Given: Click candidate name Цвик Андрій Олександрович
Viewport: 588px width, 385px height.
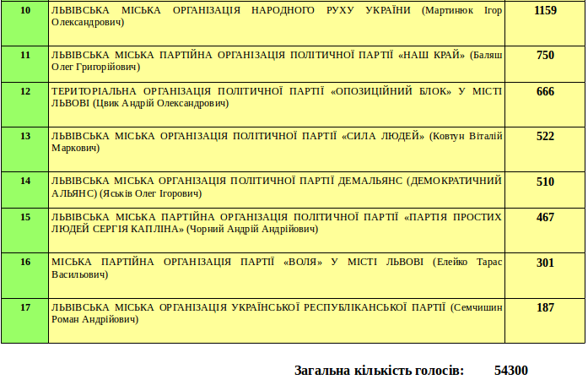Looking at the screenshot, I should coord(160,103).
